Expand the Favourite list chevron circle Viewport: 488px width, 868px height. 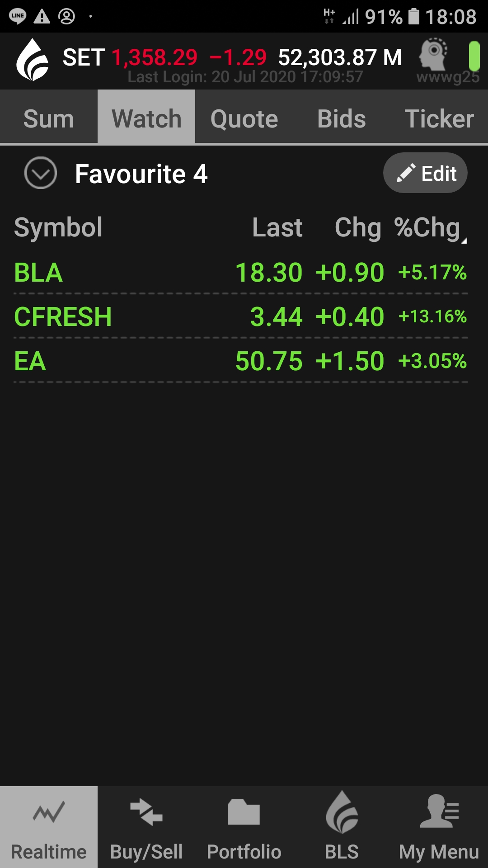(x=41, y=173)
